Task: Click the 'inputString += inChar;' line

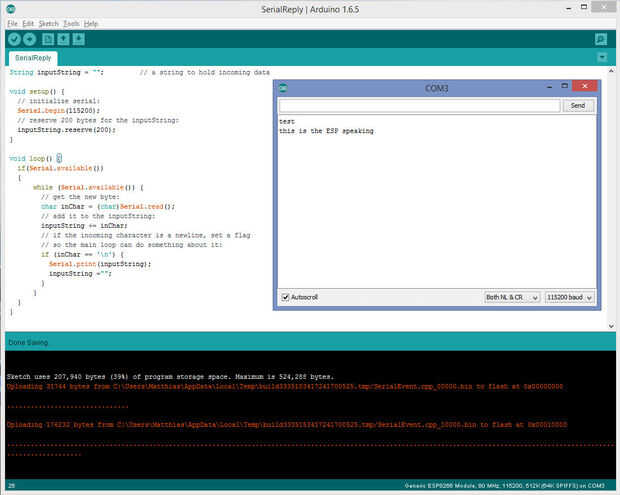Action: [84, 226]
